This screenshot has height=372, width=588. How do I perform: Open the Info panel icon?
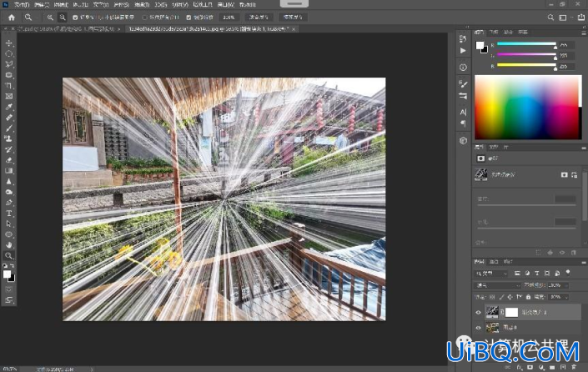(x=463, y=68)
